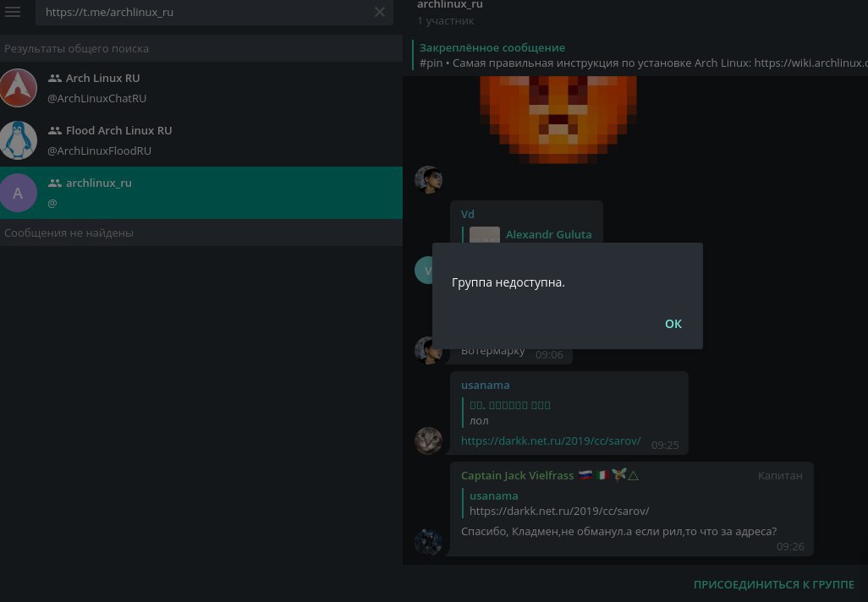
Task: Click the 'Результаты общего поиска' header
Action: pos(76,49)
